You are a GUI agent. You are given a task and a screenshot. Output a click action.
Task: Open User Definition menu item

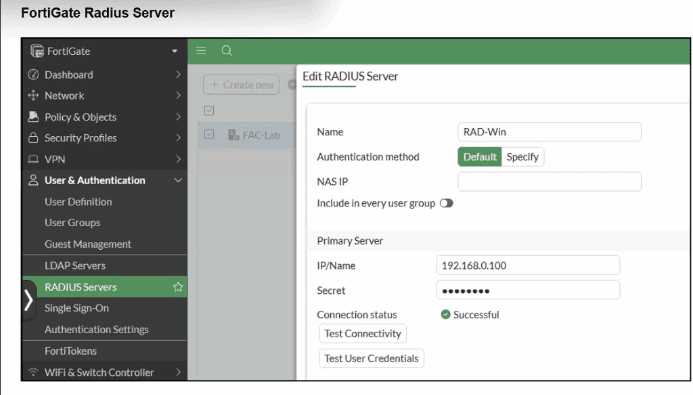point(78,202)
